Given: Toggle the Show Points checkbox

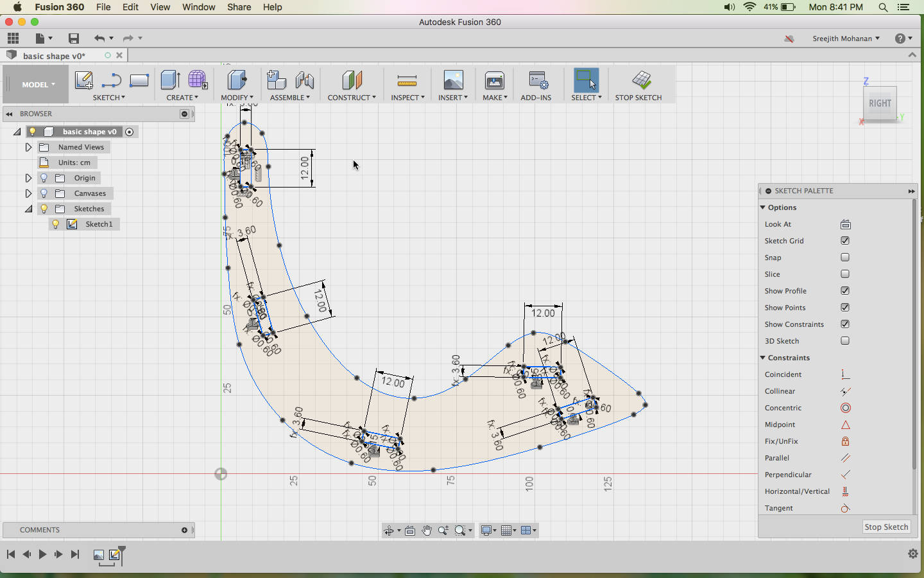Looking at the screenshot, I should click(x=845, y=308).
